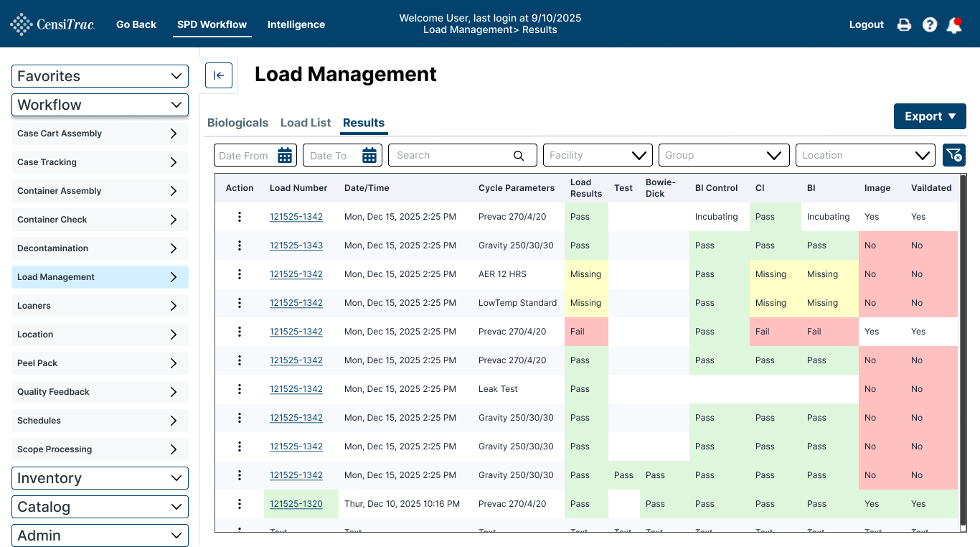Click the Search input field

(463, 155)
